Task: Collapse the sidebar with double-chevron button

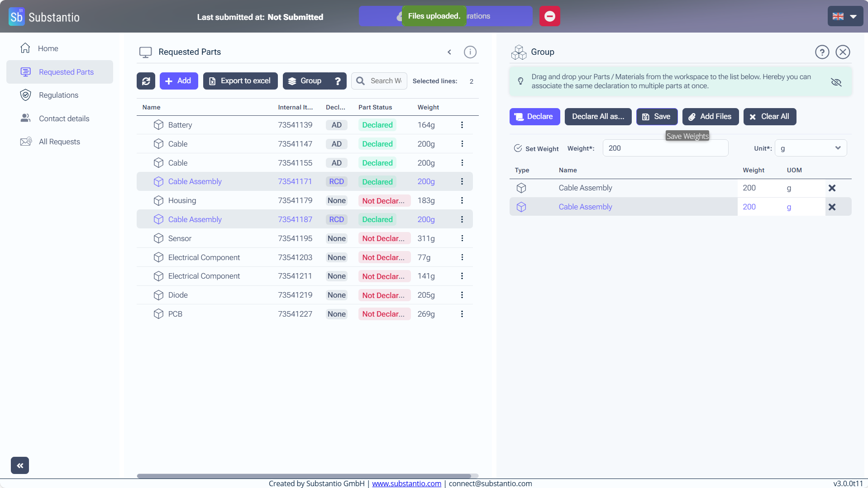Action: coord(20,465)
